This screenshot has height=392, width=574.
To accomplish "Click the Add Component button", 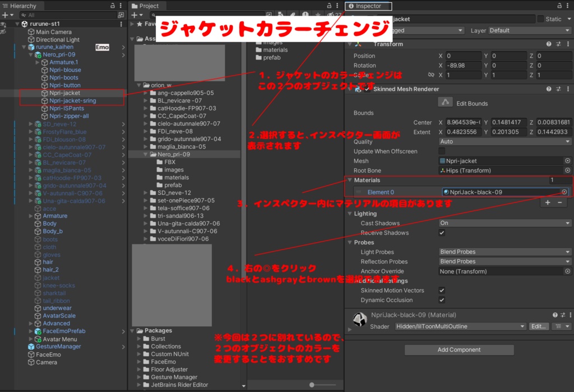I will [x=459, y=349].
